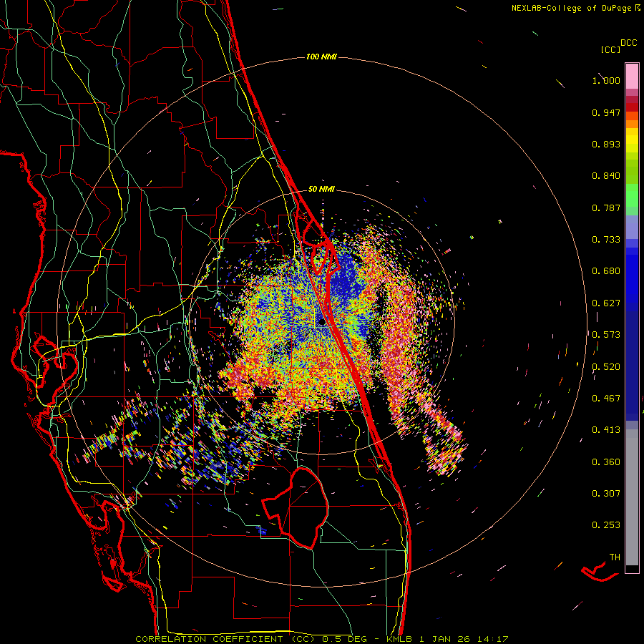Click the [CC] unit label above the legend

click(610, 49)
